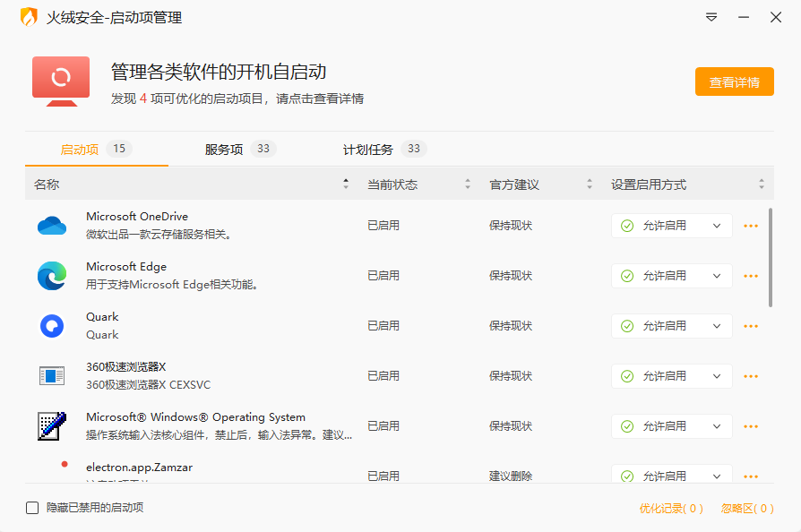Click the 360极速浏览器X CEXSVC description
The width and height of the screenshot is (801, 532).
[x=148, y=385]
